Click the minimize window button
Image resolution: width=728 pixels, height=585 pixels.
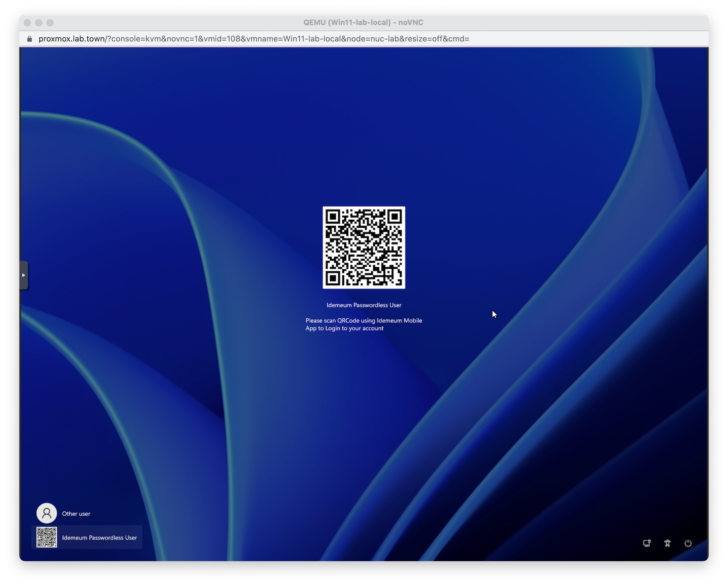[38, 23]
